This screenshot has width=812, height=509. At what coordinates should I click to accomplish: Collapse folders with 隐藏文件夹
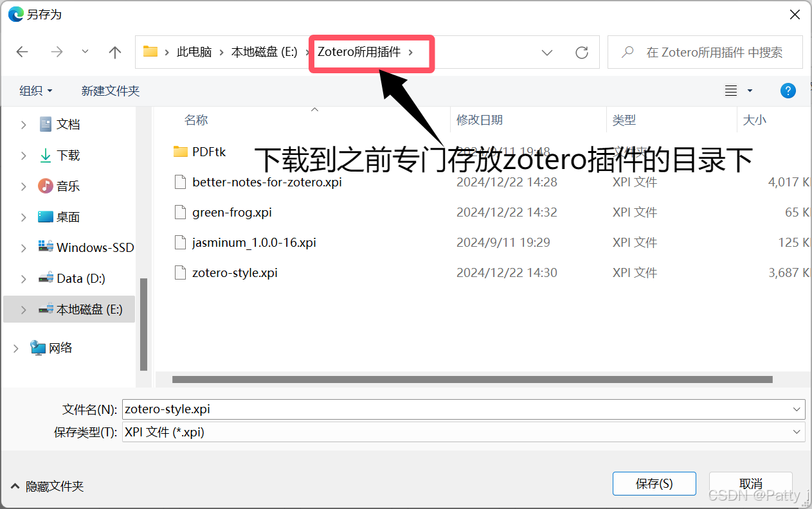48,487
